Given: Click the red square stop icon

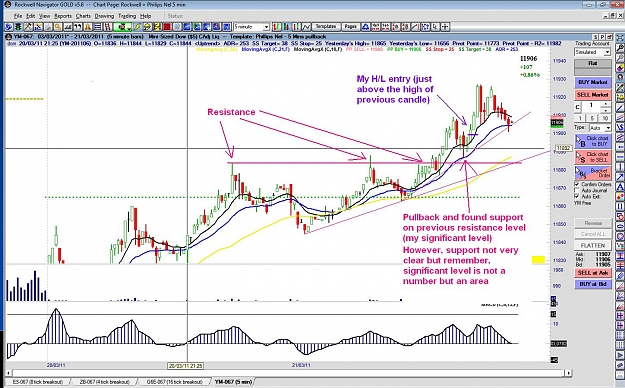Looking at the screenshot, I should click(x=167, y=27).
